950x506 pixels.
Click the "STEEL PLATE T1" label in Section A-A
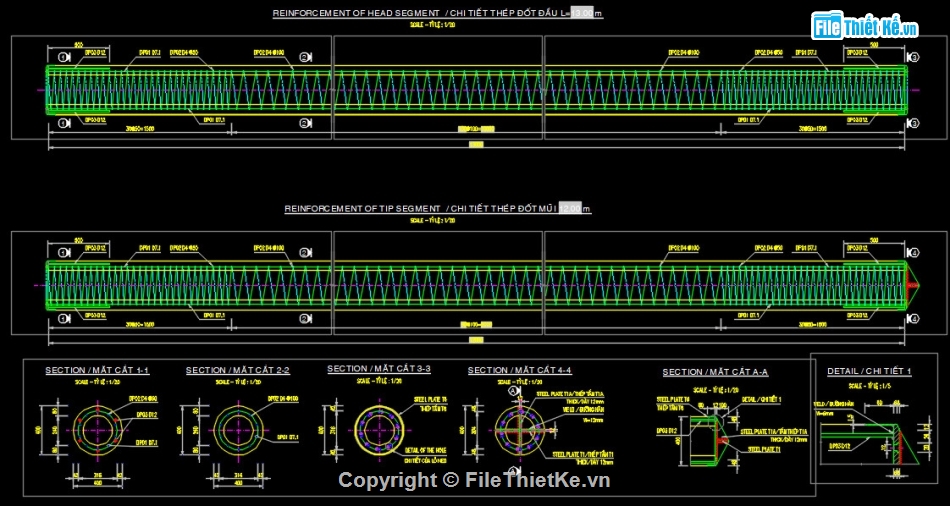click(764, 450)
